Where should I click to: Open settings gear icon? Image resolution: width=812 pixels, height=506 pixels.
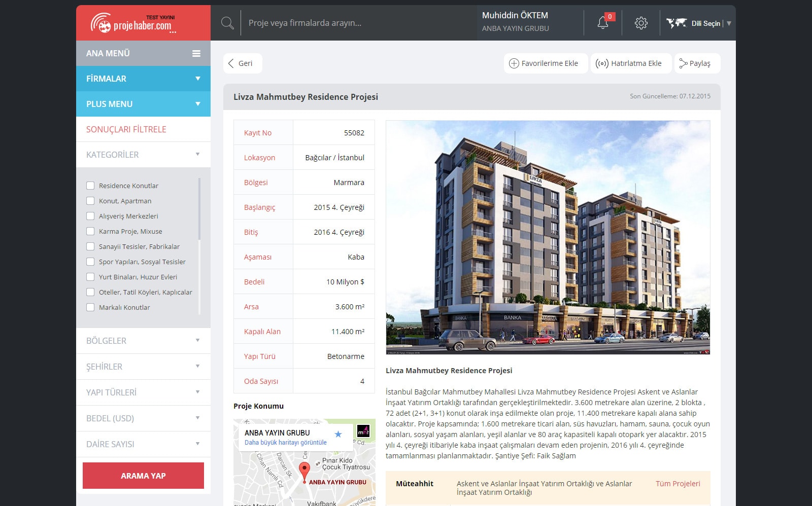(x=641, y=23)
